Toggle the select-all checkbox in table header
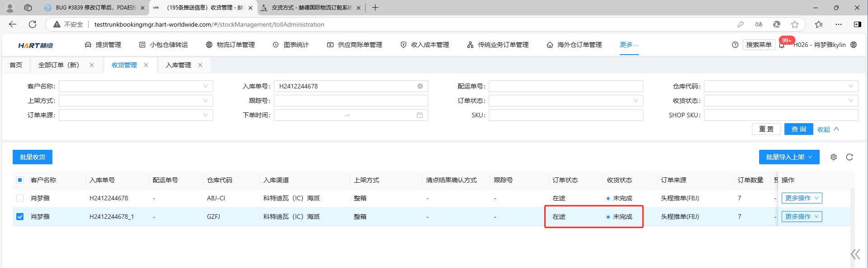 (x=20, y=180)
